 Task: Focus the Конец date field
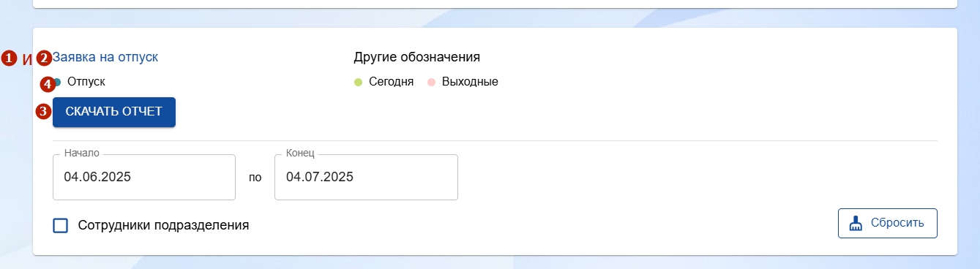[366, 177]
